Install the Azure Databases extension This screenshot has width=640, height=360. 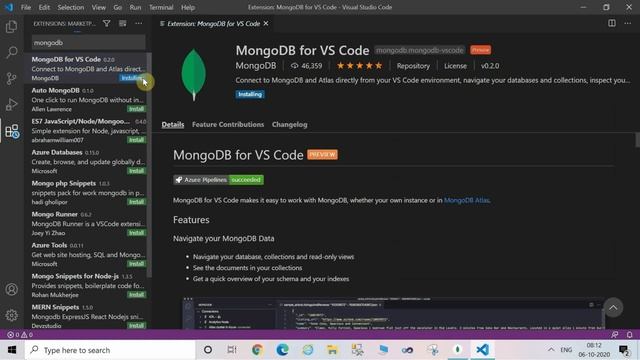click(136, 171)
